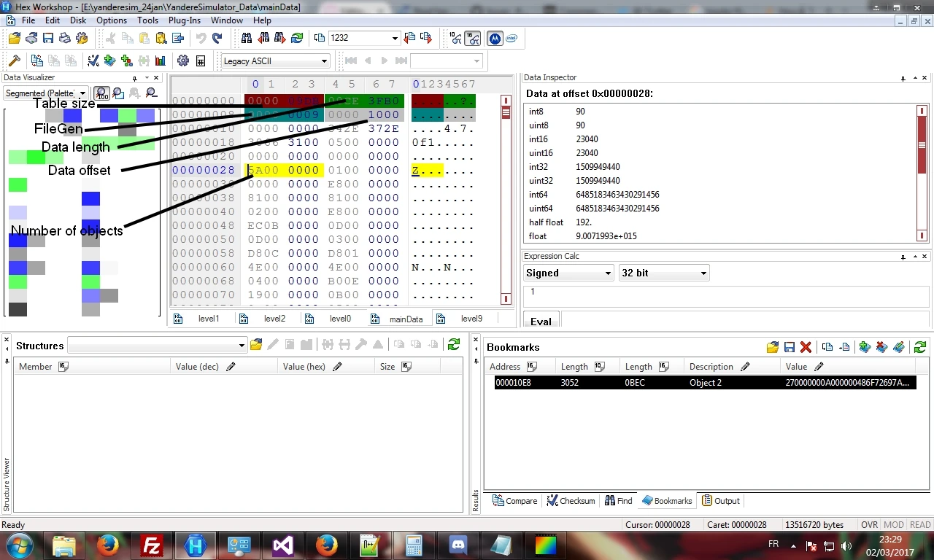
Task: Click the Add Bookmark toolbar icon
Action: click(x=110, y=61)
